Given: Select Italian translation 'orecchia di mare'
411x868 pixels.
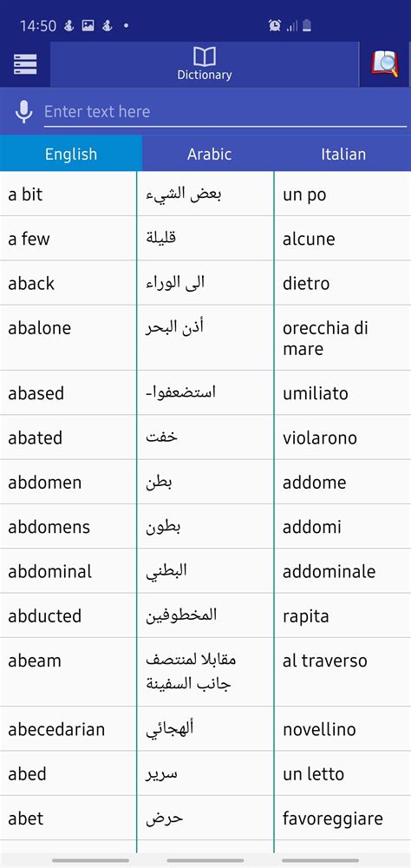Looking at the screenshot, I should tap(325, 339).
